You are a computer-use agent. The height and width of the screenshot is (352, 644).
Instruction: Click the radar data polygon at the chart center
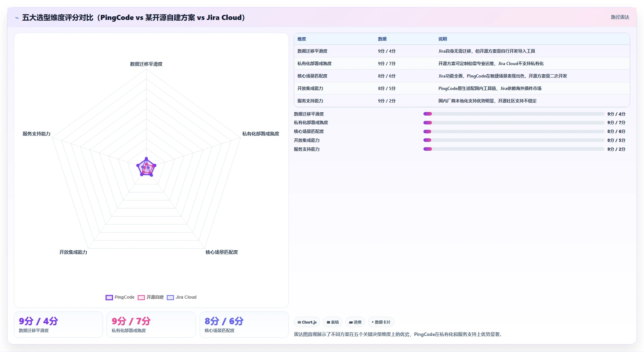146,167
